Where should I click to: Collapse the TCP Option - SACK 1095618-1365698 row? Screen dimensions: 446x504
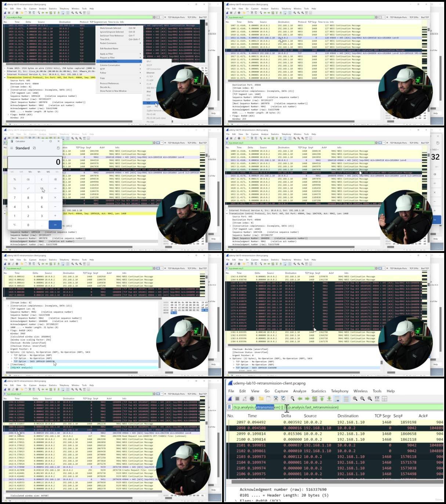pyautogui.click(x=234, y=367)
